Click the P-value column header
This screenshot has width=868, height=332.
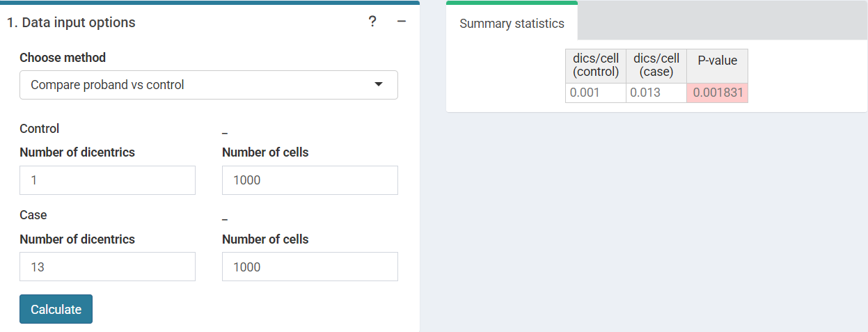coord(717,66)
